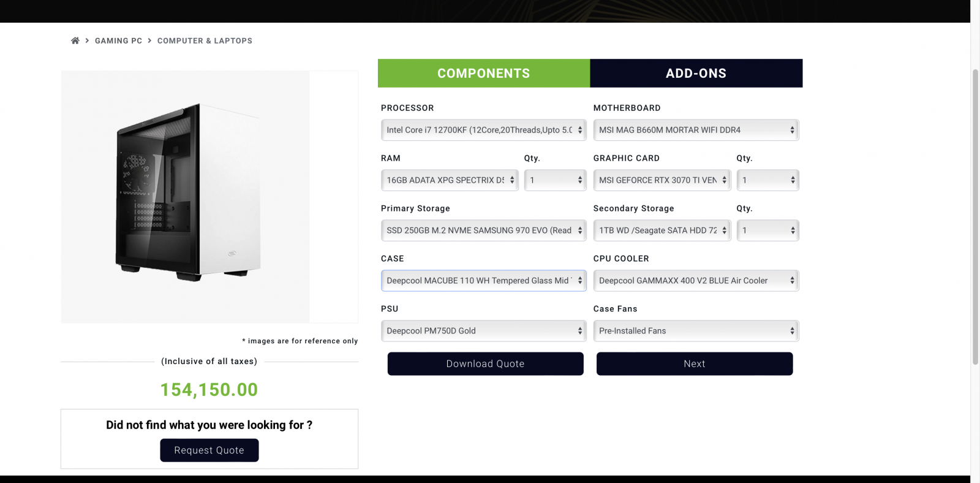This screenshot has height=483, width=980.
Task: Click the price 154,150.00
Action: 209,390
